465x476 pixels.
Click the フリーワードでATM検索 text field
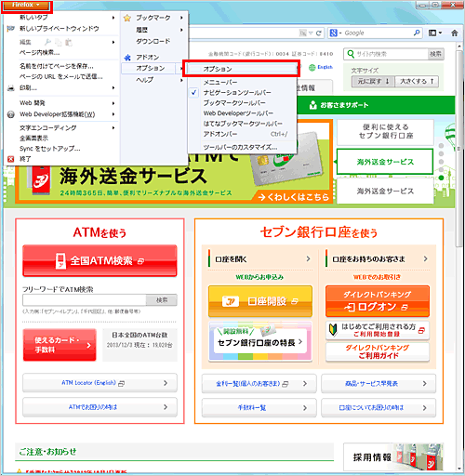(85, 300)
